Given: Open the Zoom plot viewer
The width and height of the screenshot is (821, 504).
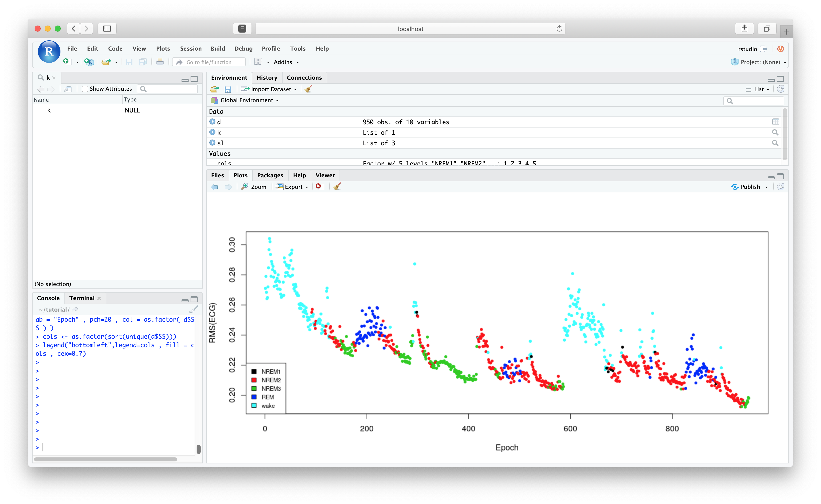Looking at the screenshot, I should click(254, 187).
